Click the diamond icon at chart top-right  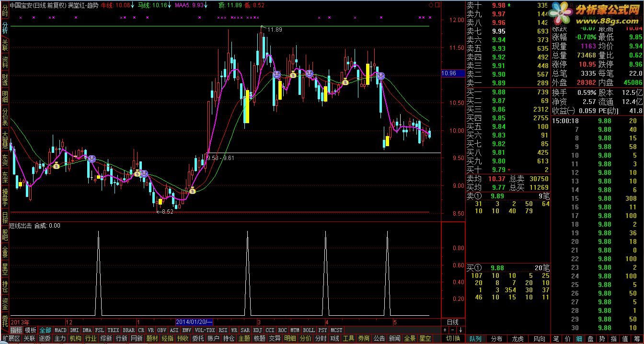pyautogui.click(x=430, y=5)
